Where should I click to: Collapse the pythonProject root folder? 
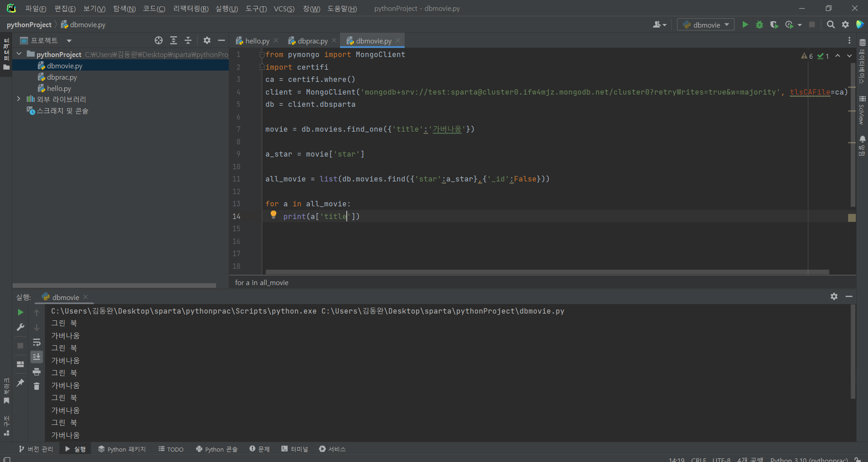tap(19, 54)
